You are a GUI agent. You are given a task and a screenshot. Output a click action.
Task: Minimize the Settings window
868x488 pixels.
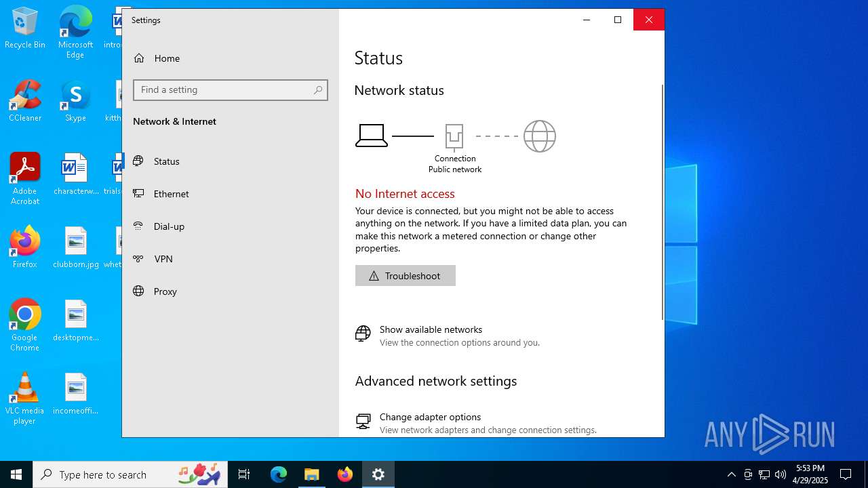587,20
